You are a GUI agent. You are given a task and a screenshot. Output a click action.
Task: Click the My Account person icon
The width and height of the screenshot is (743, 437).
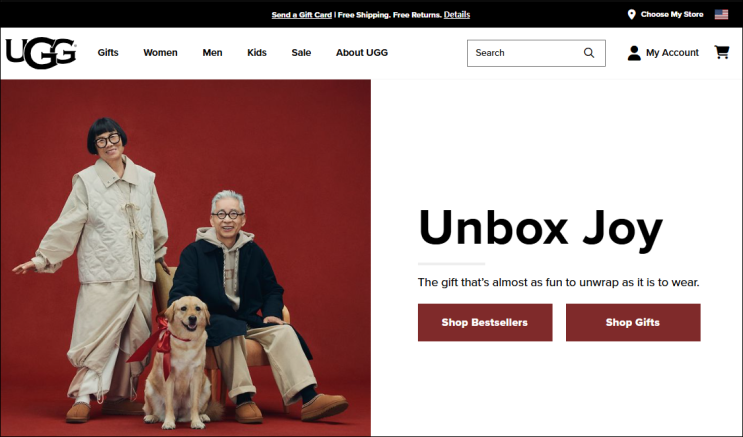coord(634,53)
